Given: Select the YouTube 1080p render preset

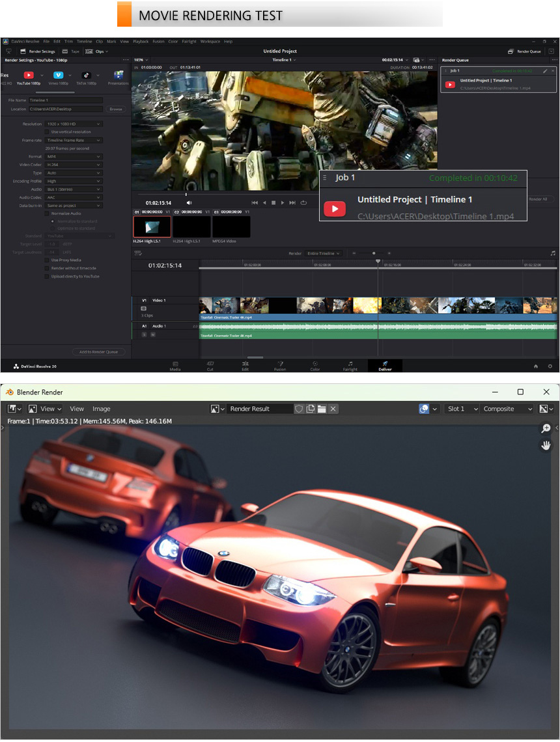Looking at the screenshot, I should pyautogui.click(x=28, y=76).
